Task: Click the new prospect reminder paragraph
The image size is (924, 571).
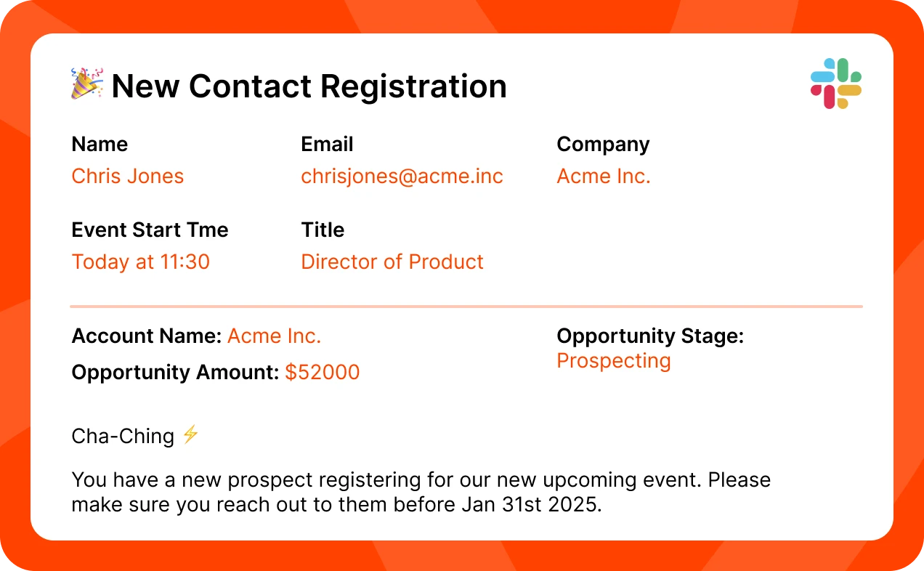Action: [x=421, y=493]
